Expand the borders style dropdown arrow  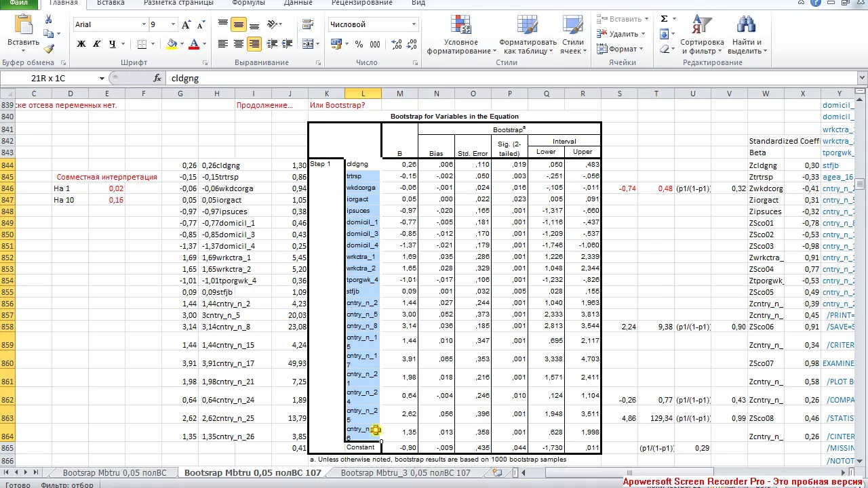pyautogui.click(x=154, y=44)
